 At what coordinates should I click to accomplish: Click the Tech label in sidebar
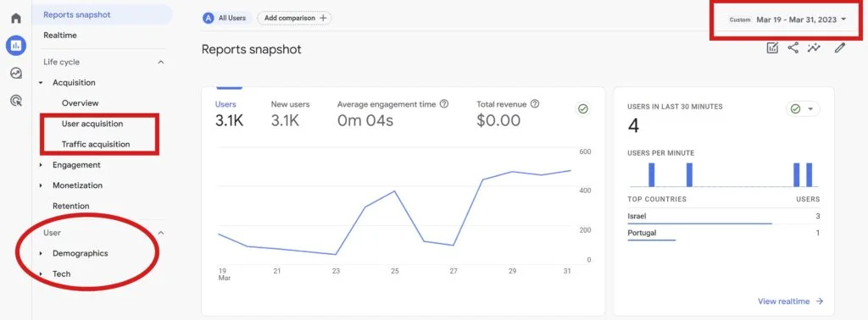pyautogui.click(x=61, y=273)
